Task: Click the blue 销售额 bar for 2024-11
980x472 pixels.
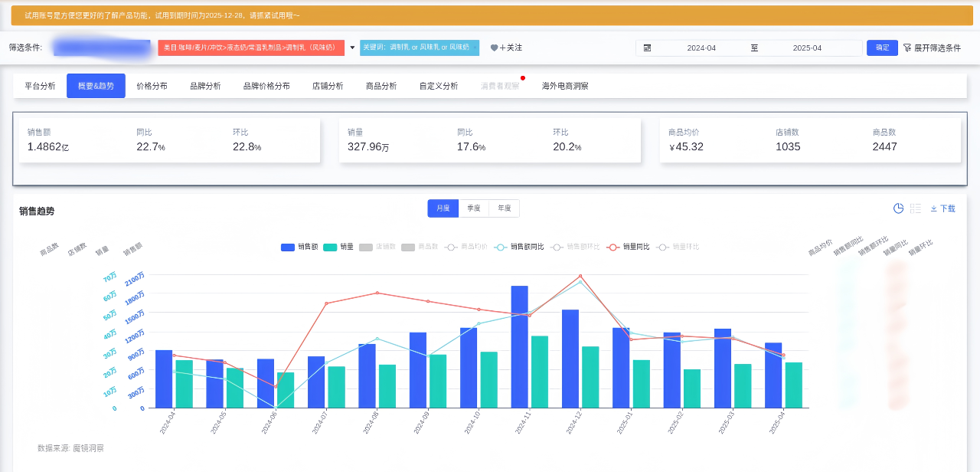Action: click(x=520, y=346)
